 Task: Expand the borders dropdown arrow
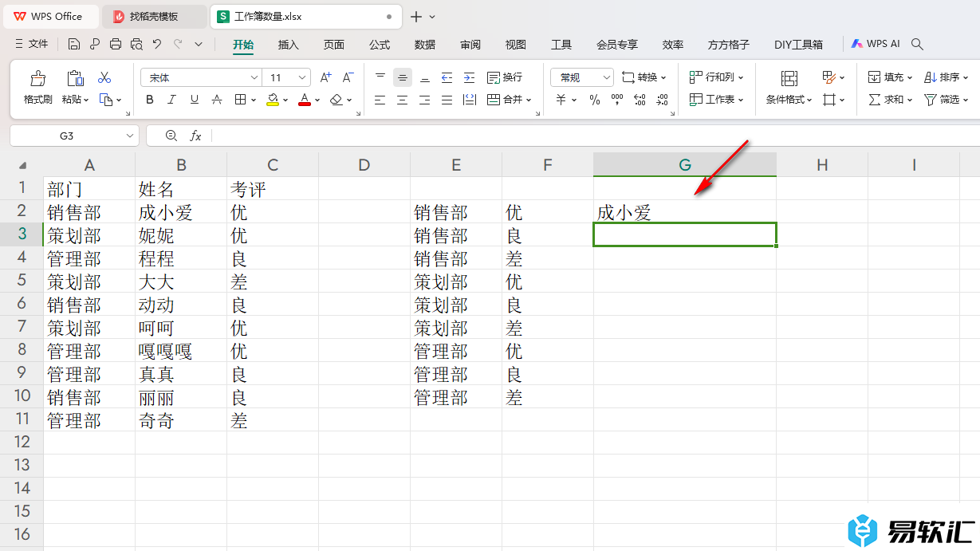[x=254, y=100]
